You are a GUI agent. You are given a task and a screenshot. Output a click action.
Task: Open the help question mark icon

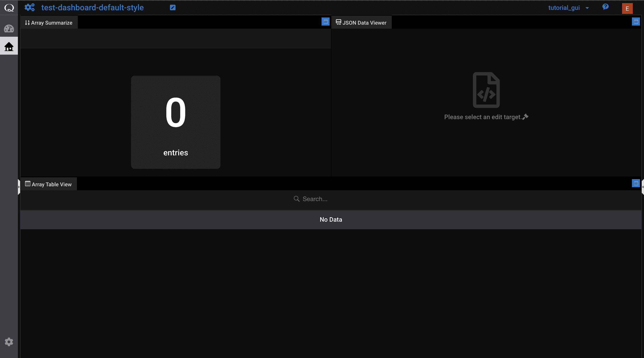[x=605, y=7]
